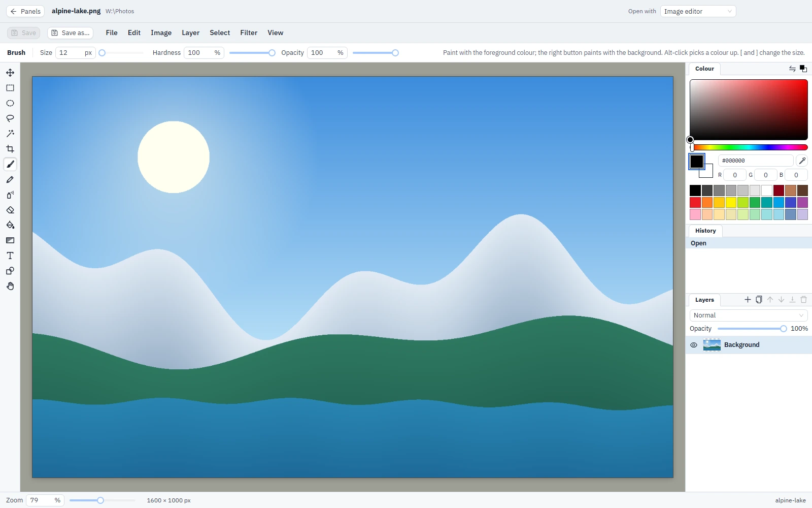Image resolution: width=812 pixels, height=508 pixels.
Task: Select the Move tool
Action: coord(10,73)
